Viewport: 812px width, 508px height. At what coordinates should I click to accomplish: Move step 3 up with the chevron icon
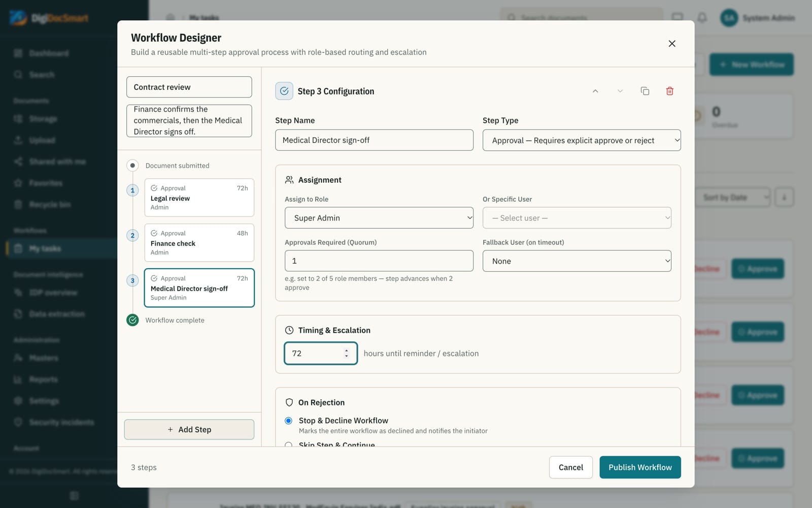(x=595, y=91)
